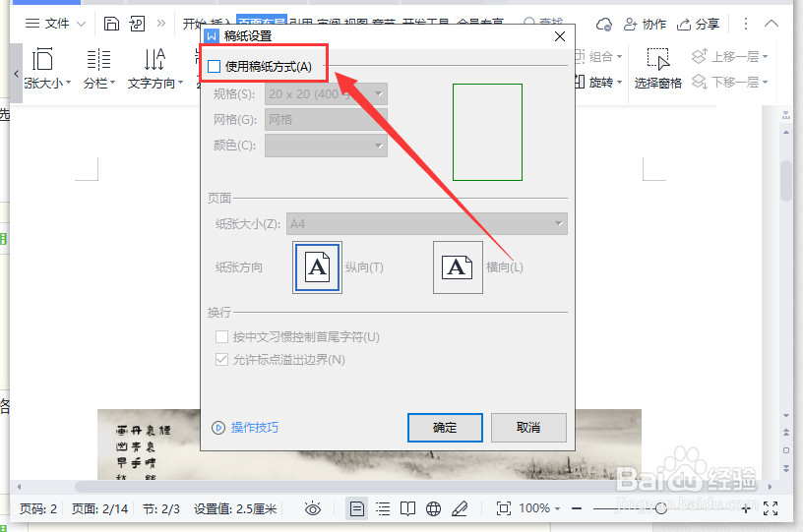Open the 颜色 color dropdown
The height and width of the screenshot is (532, 803).
point(327,146)
